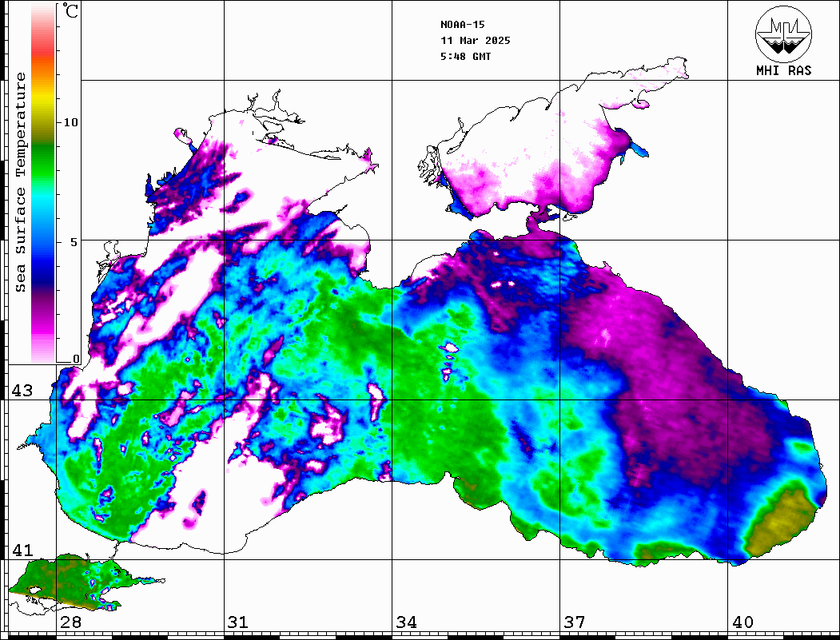Click the '0' tick on temperature scale
Image resolution: width=840 pixels, height=640 pixels.
click(x=76, y=358)
